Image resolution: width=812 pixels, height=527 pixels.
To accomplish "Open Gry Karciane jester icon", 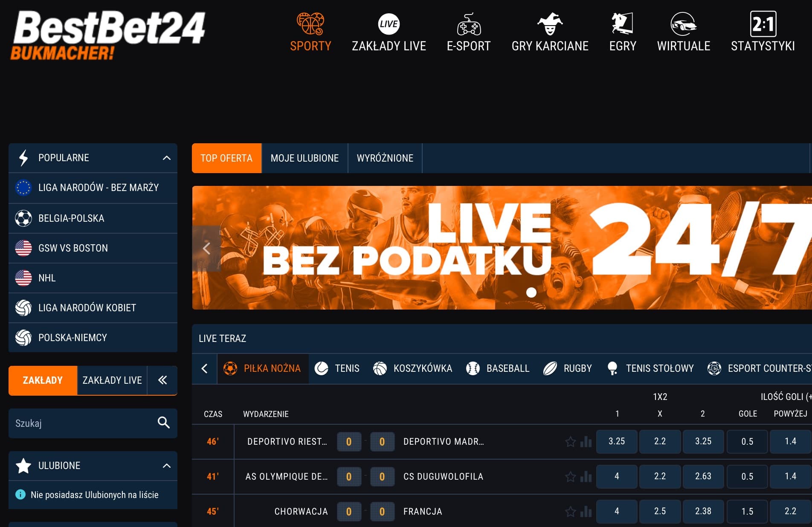I will (550, 24).
